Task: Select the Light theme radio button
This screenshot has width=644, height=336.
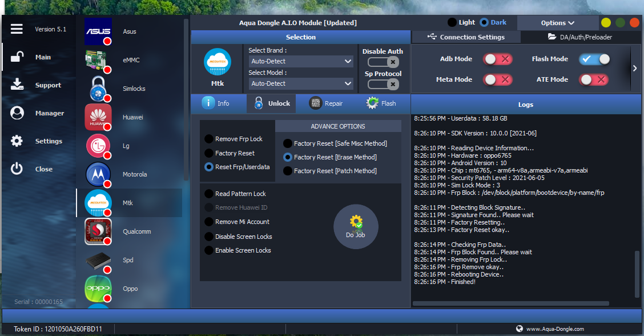Action: click(452, 22)
